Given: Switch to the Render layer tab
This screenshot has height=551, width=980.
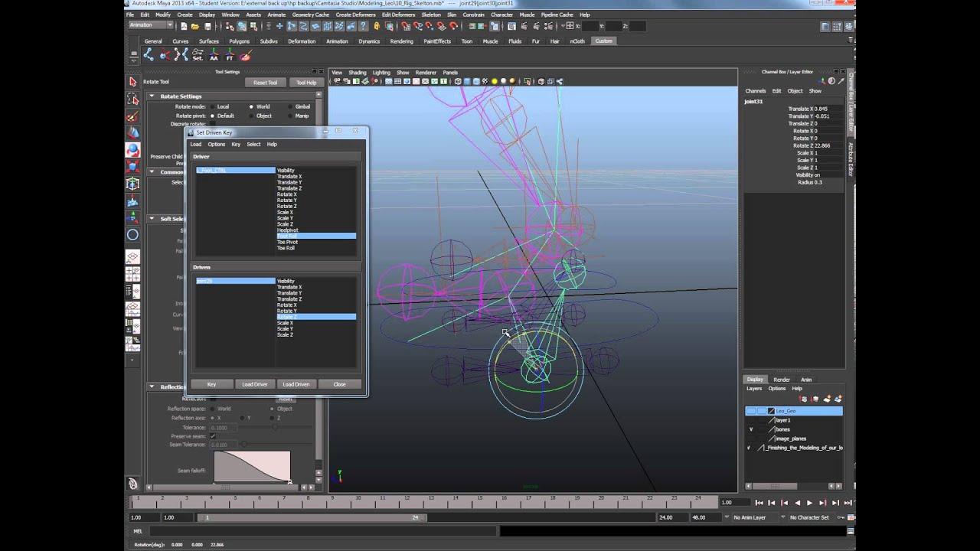Looking at the screenshot, I should 782,380.
